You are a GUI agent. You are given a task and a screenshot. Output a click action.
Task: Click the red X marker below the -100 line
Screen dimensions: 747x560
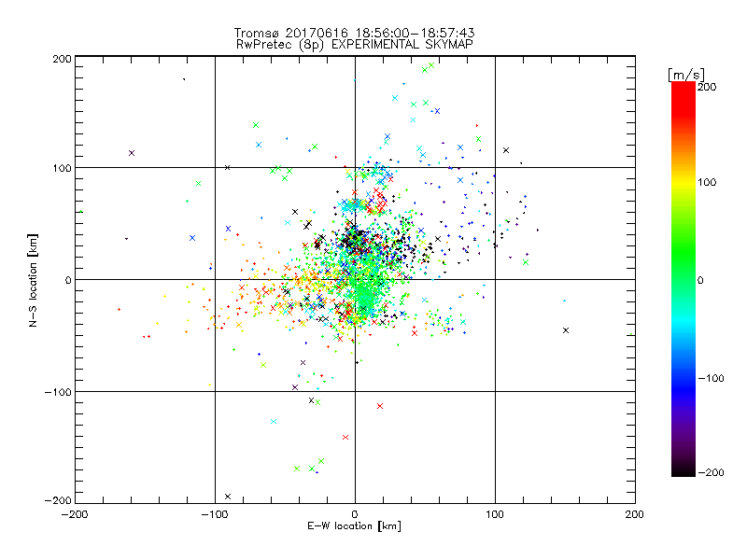pos(380,406)
